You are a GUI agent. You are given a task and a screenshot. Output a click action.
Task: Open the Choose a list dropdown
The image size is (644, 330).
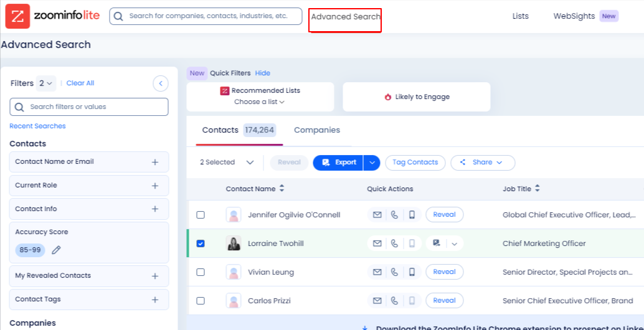260,101
